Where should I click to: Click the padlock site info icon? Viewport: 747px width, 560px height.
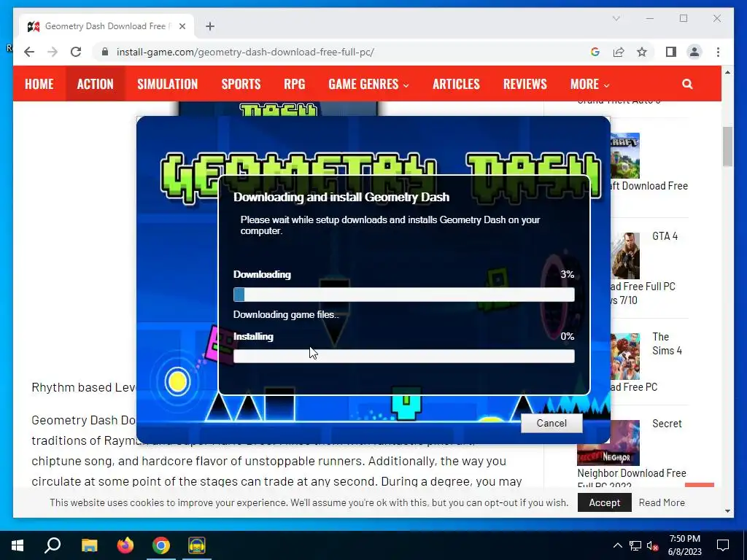(105, 52)
